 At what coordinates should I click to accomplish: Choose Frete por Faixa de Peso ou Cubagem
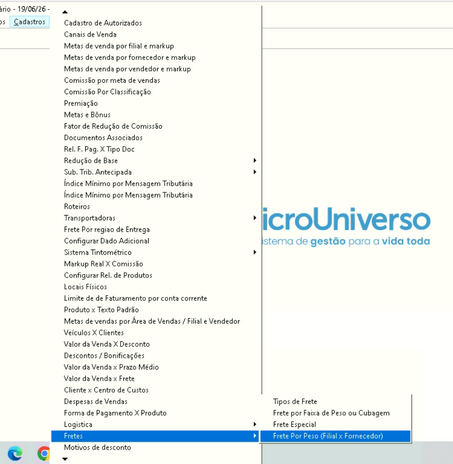pos(335,413)
